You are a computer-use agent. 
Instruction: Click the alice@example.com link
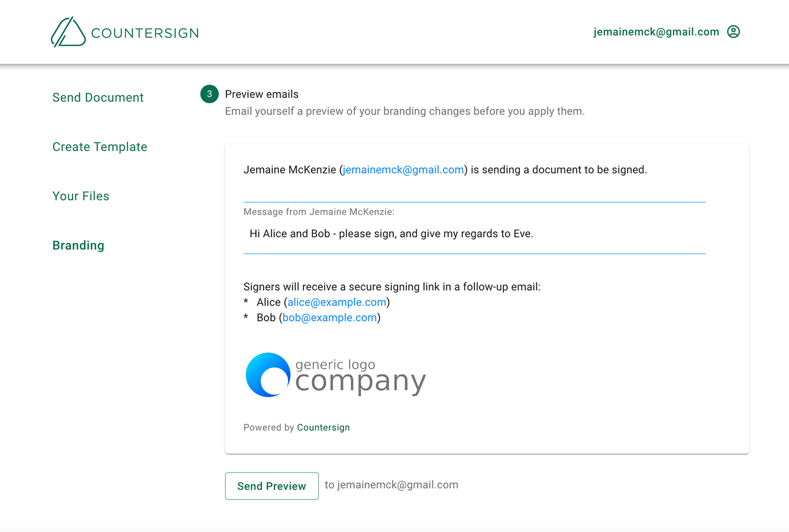[336, 302]
